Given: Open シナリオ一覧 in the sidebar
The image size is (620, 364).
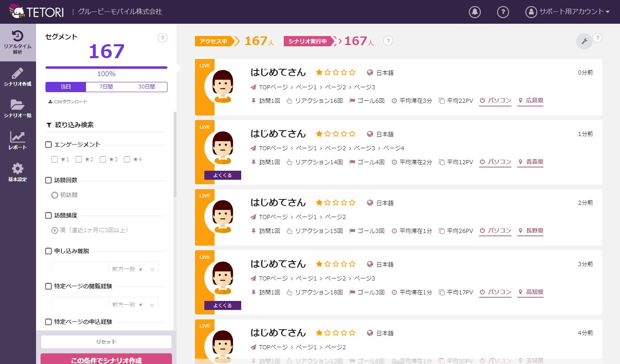Looking at the screenshot, I should pos(18,109).
